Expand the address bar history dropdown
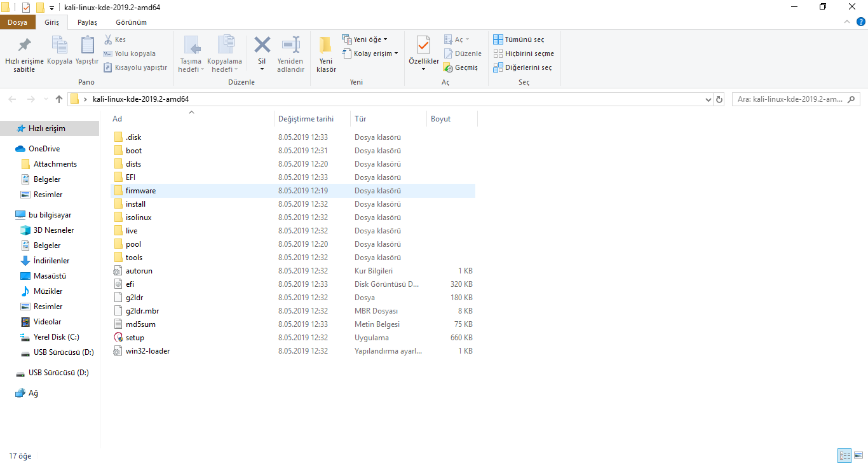Image resolution: width=868 pixels, height=463 pixels. pyautogui.click(x=709, y=99)
